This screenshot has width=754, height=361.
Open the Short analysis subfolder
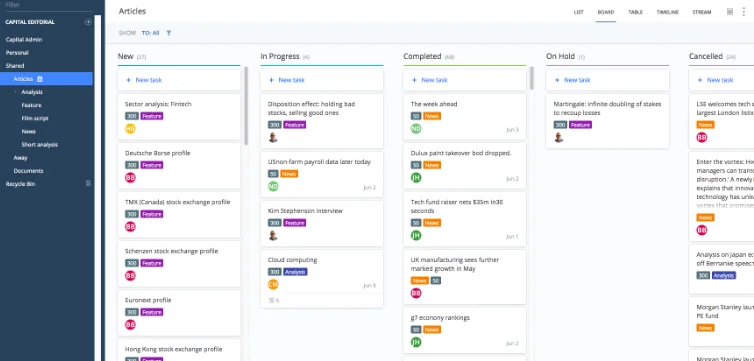click(39, 144)
